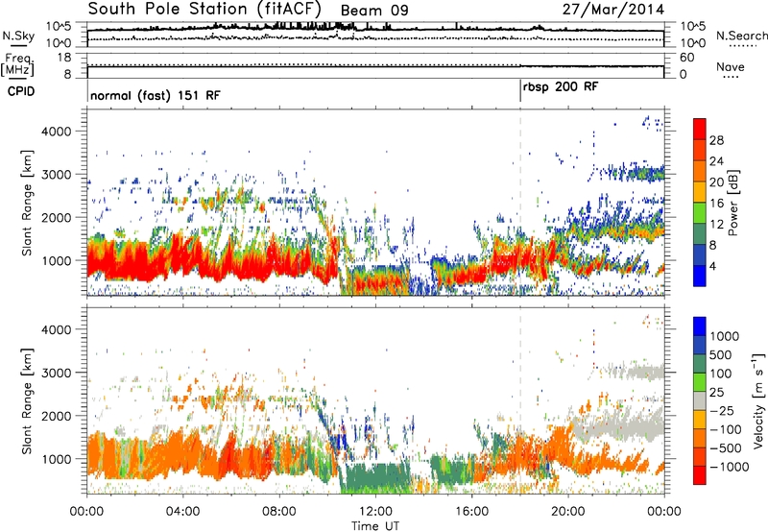
Task: Click the 'Power [dB]' color bar label
Action: tap(733, 203)
